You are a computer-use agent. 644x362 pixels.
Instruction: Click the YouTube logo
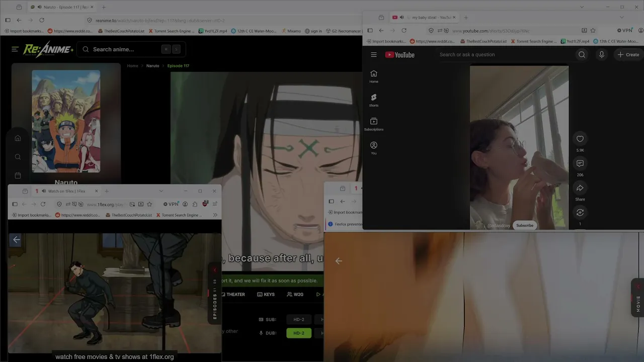point(400,55)
